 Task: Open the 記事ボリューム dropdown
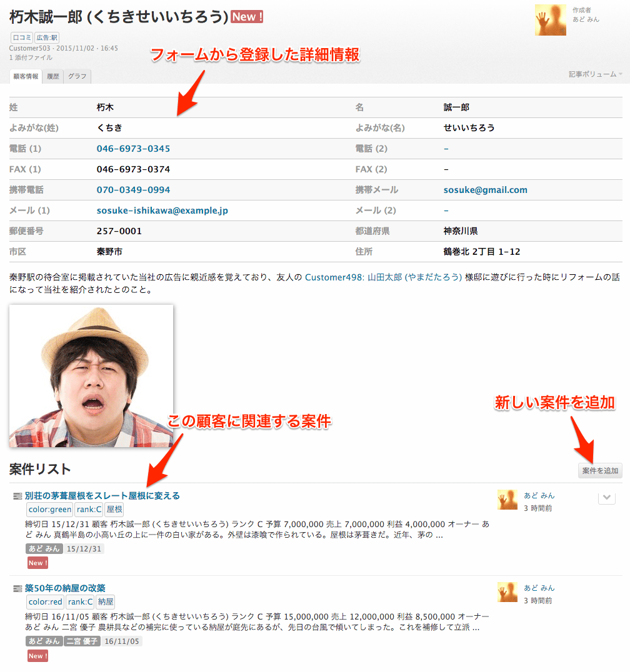click(595, 74)
